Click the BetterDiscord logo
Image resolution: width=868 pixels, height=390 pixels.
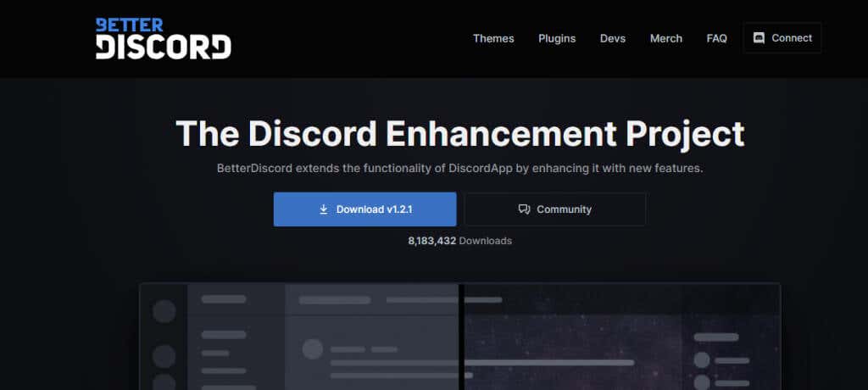[x=163, y=38]
